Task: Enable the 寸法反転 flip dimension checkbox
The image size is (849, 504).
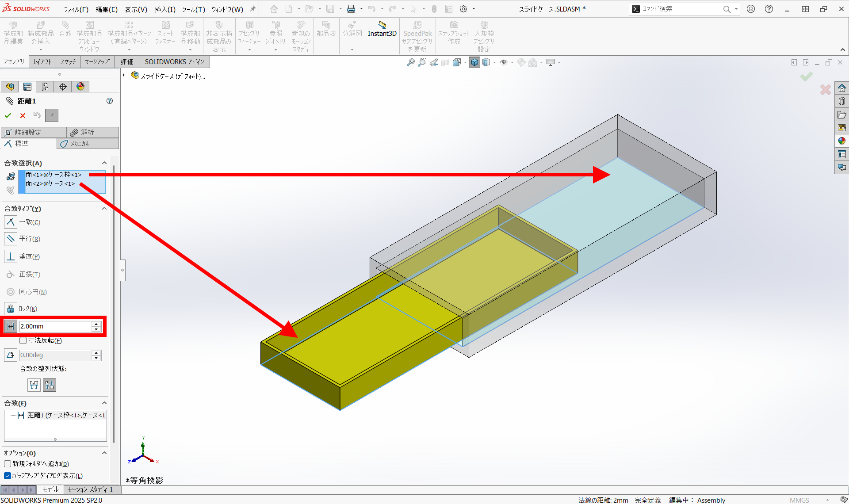Action: [23, 340]
